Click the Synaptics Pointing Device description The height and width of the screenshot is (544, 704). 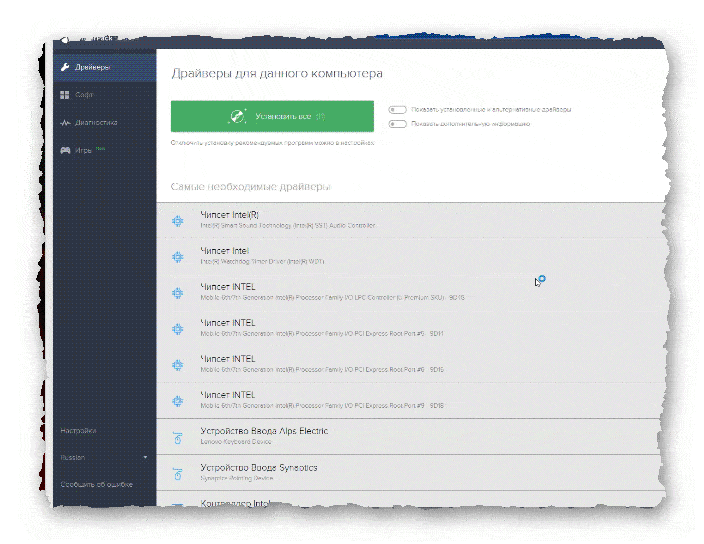coord(237,478)
